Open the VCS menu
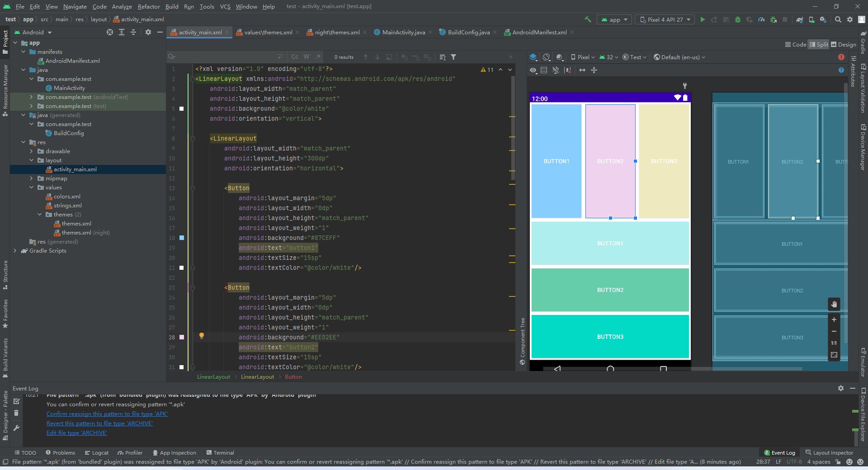The width and height of the screenshot is (868, 470). coord(225,6)
